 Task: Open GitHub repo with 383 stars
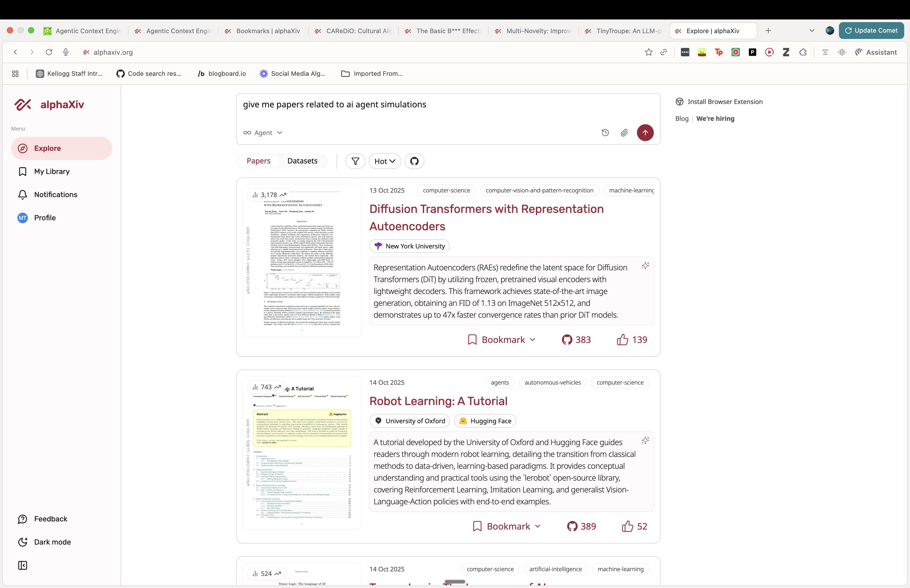576,340
